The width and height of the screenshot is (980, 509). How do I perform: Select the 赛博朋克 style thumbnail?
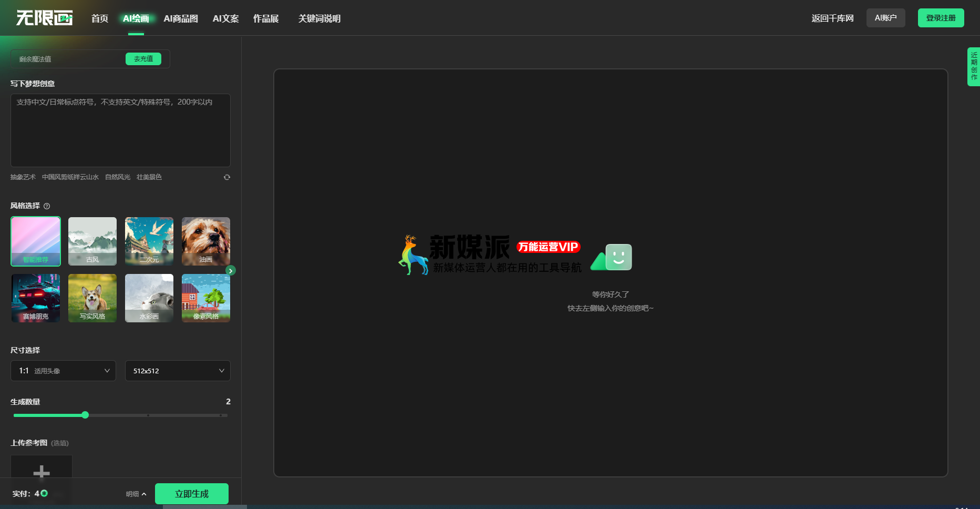click(x=36, y=298)
